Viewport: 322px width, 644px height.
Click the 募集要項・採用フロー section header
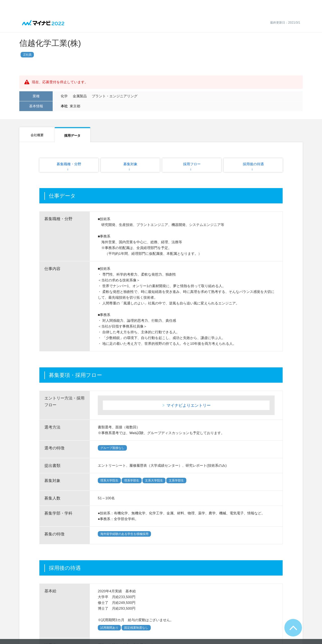point(161,375)
